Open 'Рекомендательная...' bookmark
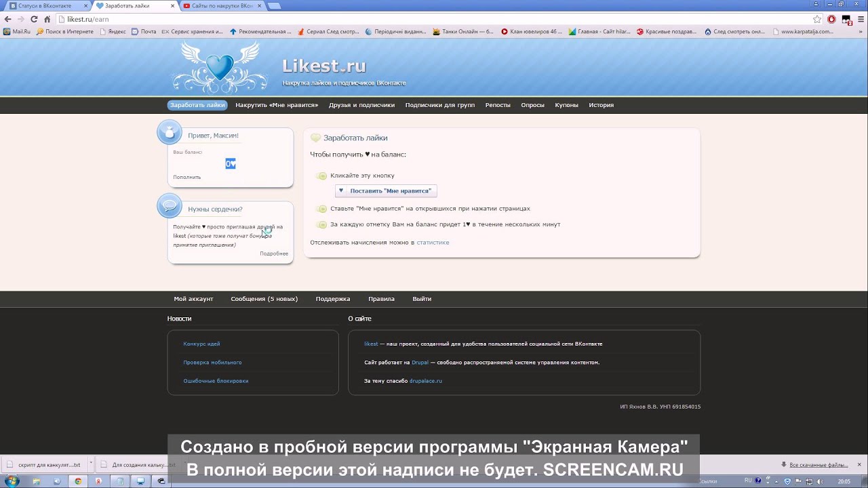This screenshot has width=868, height=488. [x=260, y=31]
